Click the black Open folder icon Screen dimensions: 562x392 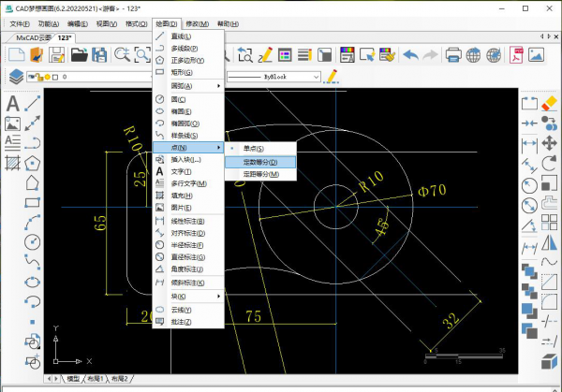point(80,55)
